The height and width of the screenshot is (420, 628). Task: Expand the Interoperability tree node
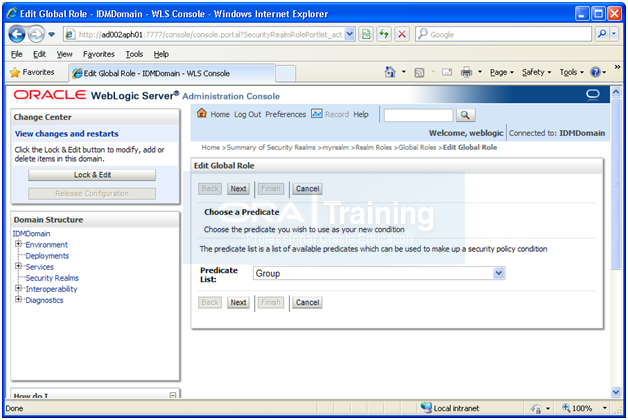pyautogui.click(x=18, y=288)
